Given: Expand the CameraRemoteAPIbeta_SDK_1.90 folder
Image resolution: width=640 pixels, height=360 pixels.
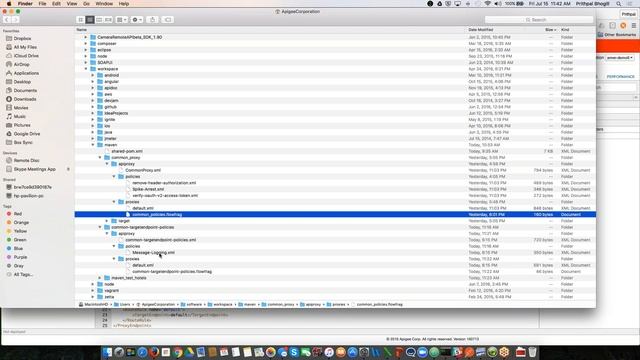Looking at the screenshot, I should [x=86, y=37].
